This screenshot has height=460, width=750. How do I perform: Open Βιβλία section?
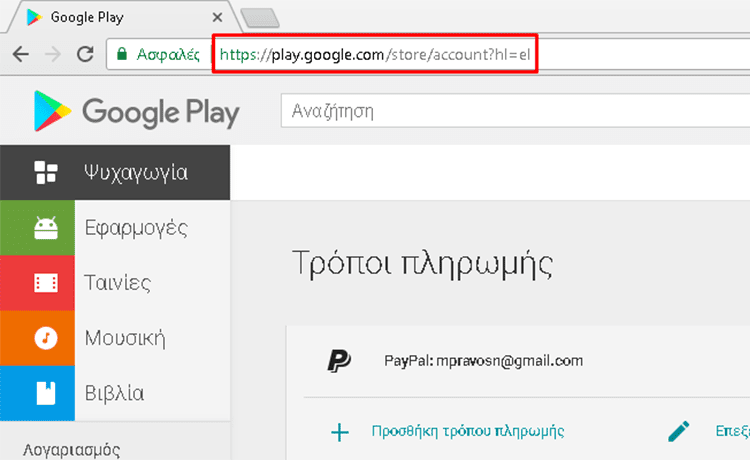[x=114, y=393]
